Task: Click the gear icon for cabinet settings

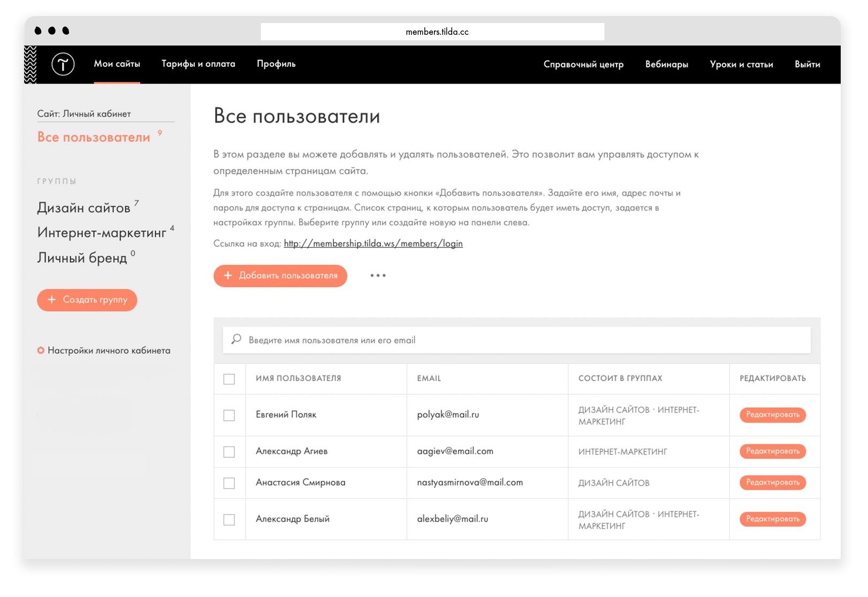Action: click(41, 351)
